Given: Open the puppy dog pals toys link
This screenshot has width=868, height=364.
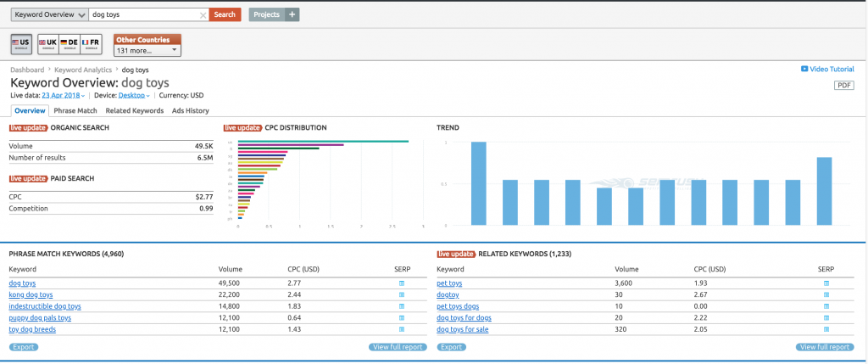Looking at the screenshot, I should pos(40,318).
